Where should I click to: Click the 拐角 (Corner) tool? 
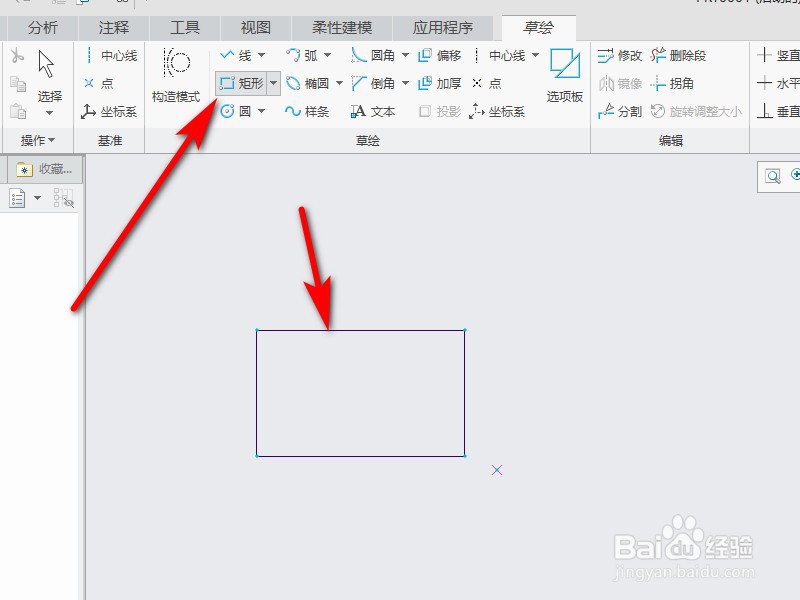point(672,83)
